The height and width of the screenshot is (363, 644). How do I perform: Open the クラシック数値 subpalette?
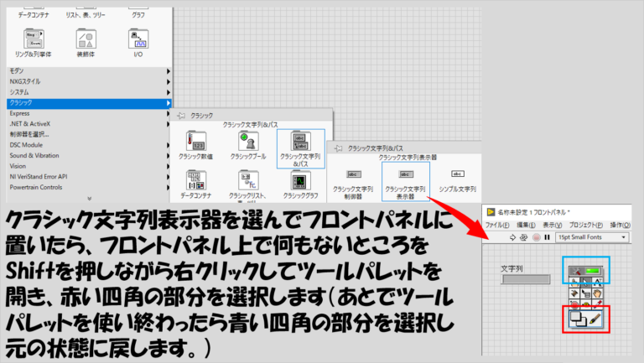pyautogui.click(x=195, y=143)
